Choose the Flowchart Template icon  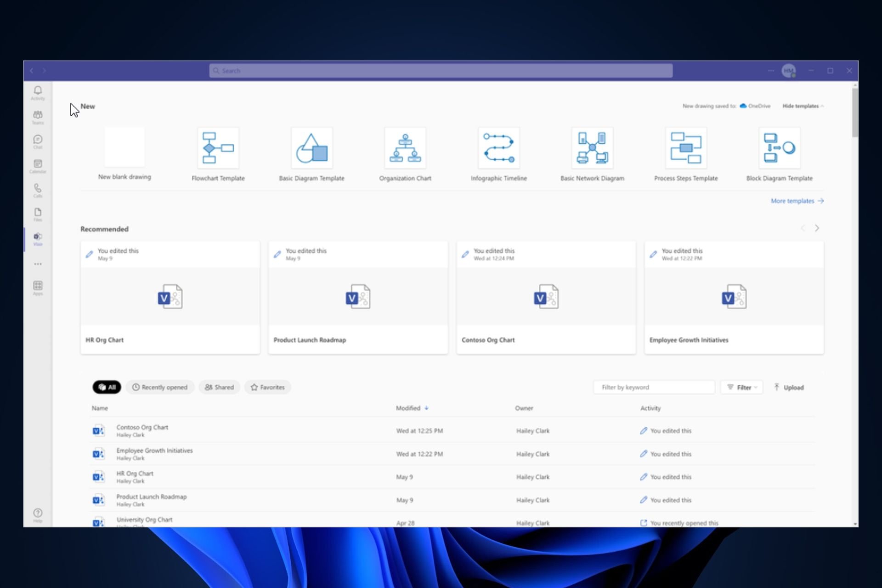pyautogui.click(x=218, y=148)
